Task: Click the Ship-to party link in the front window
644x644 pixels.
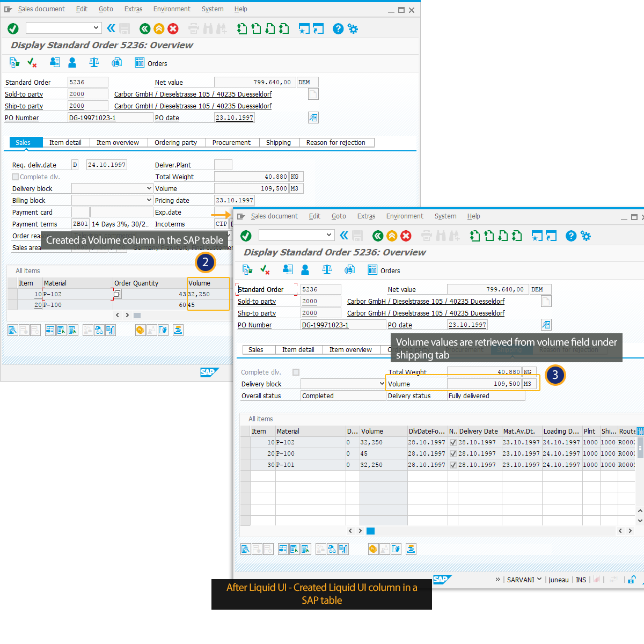Action: tap(257, 313)
